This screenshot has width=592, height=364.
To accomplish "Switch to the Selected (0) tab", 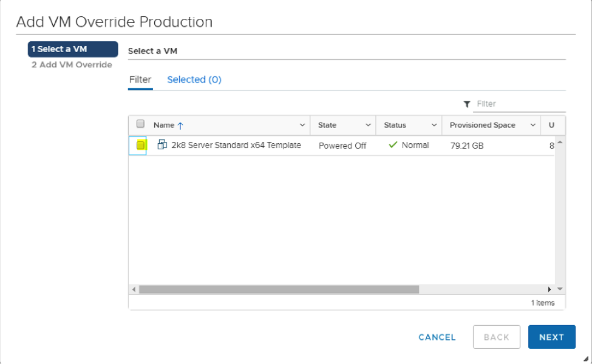I will [194, 79].
